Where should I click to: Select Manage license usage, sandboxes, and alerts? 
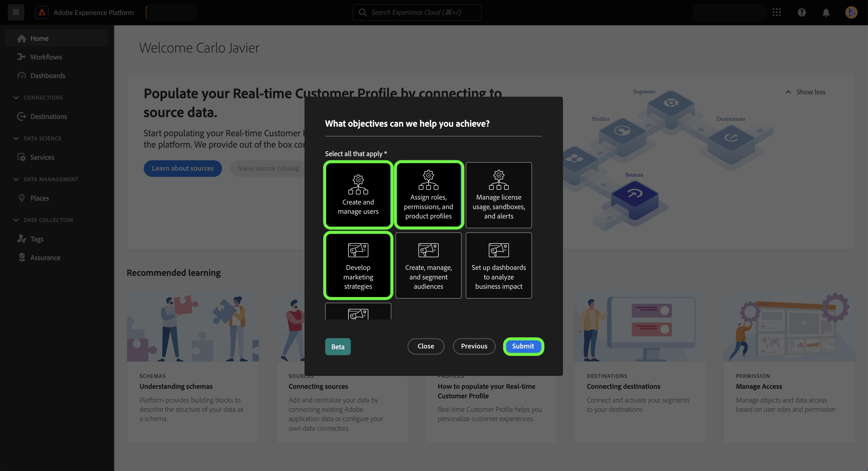pyautogui.click(x=498, y=195)
